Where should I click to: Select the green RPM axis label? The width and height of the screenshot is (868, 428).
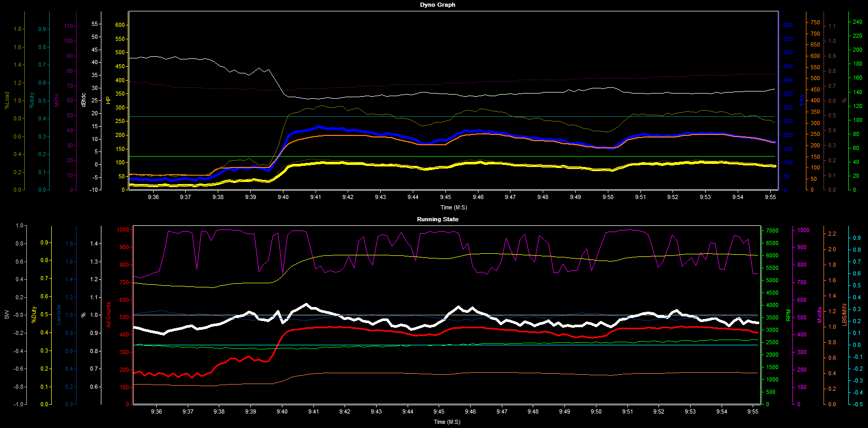(788, 315)
